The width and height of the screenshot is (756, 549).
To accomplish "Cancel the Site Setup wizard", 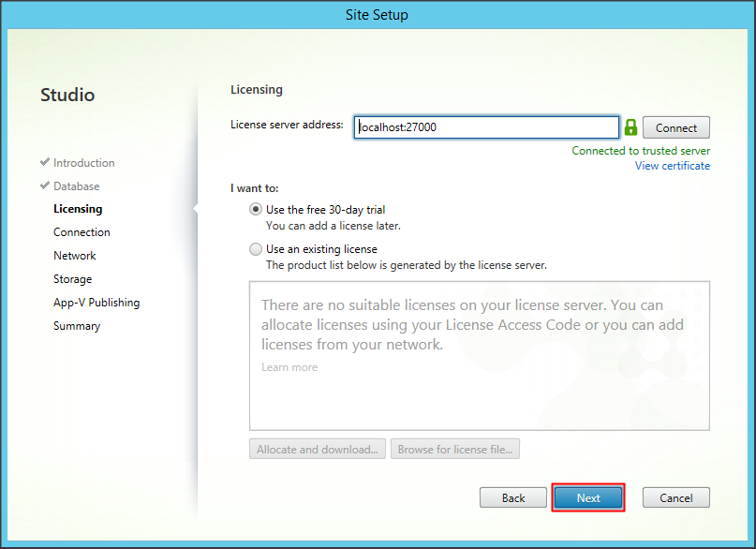I will [x=675, y=497].
